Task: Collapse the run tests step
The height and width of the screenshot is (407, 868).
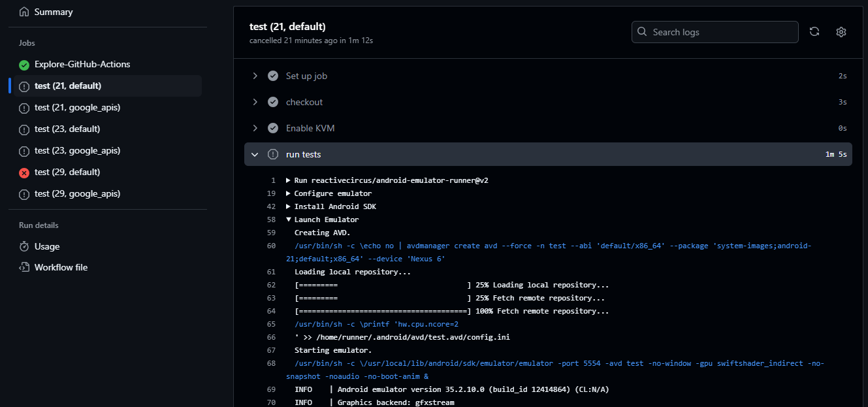Action: (x=255, y=154)
